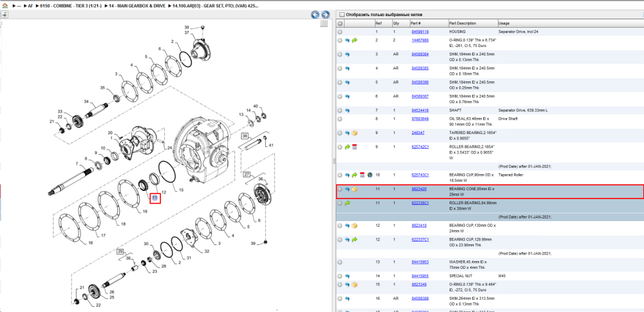Click blue arrow icon for shim 84589384
The image size is (644, 312).
click(347, 54)
